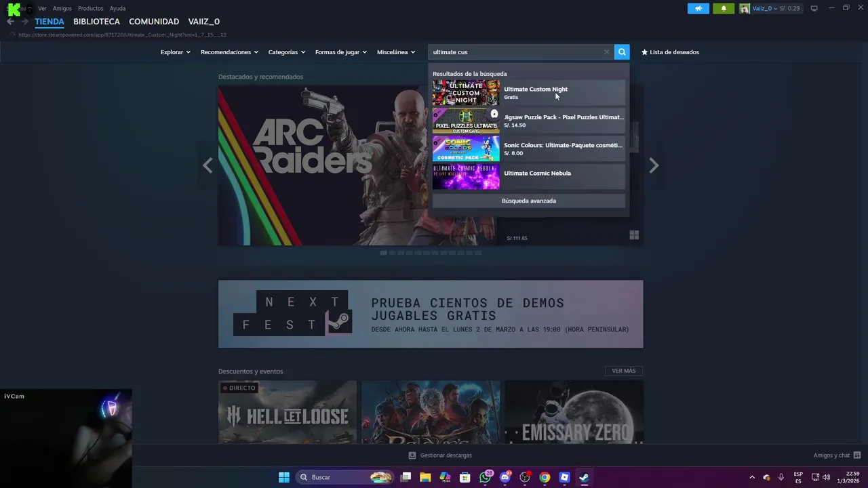The image size is (868, 488).
Task: Go forward with the right arrow
Action: point(24,22)
